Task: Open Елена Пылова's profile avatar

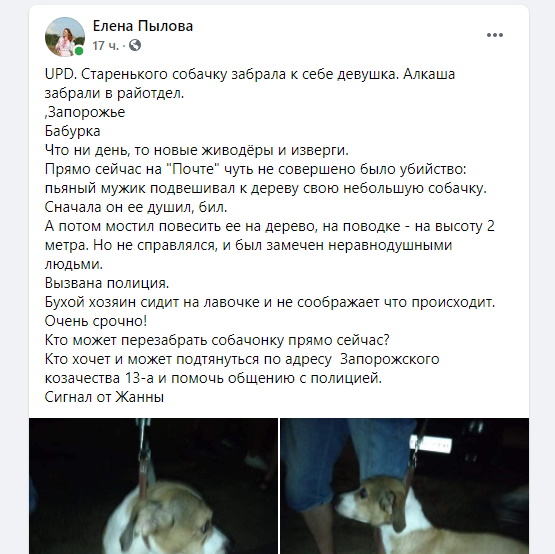Action: [65, 36]
